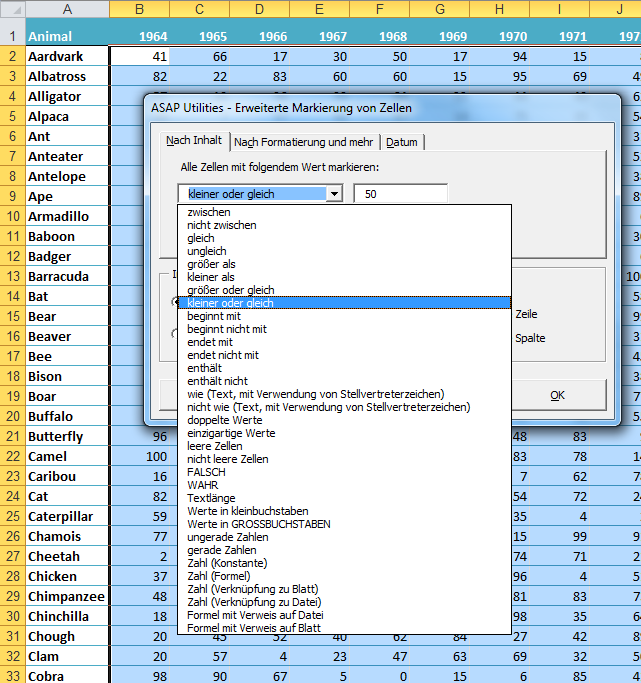Viewport: 641px width, 683px height.
Task: Click the 'Armadillo' cell
Action: tap(67, 216)
